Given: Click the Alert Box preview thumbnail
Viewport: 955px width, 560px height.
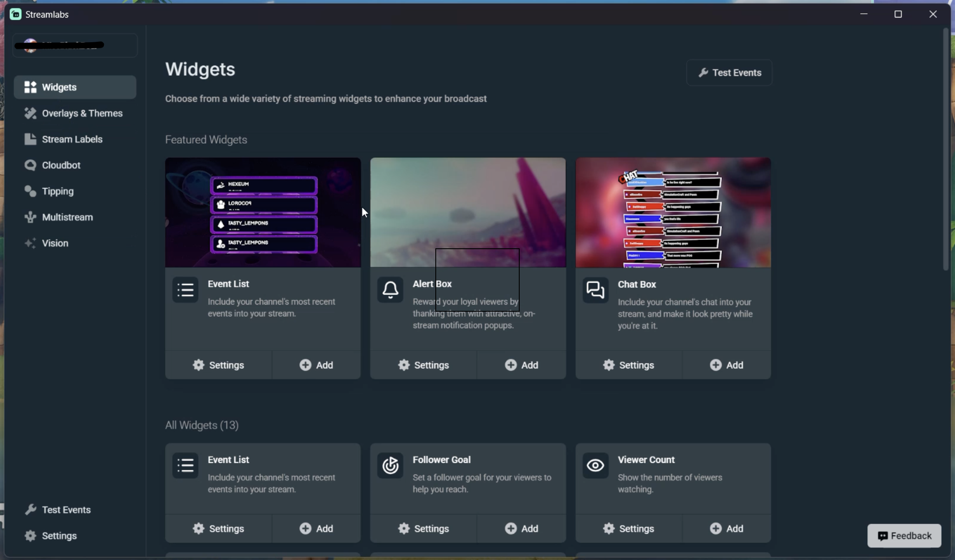Looking at the screenshot, I should 468,212.
